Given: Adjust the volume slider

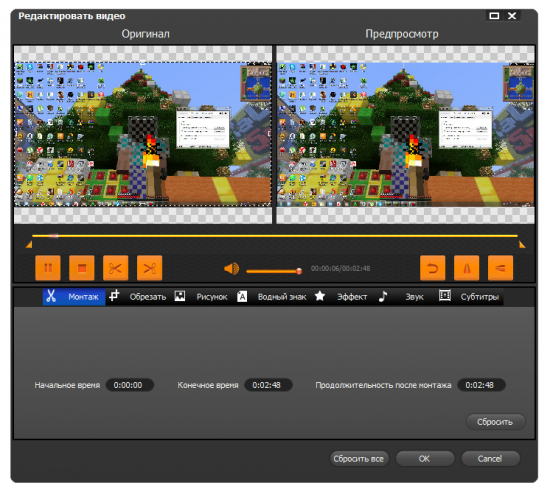Looking at the screenshot, I should [x=274, y=271].
